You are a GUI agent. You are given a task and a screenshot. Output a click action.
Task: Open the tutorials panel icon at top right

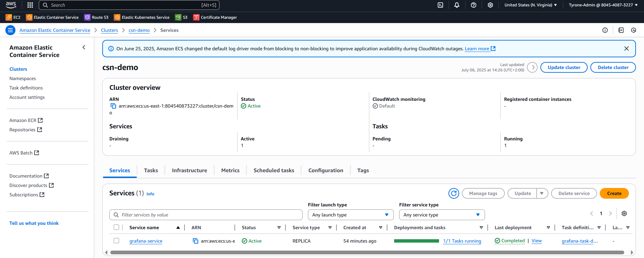pyautogui.click(x=621, y=30)
